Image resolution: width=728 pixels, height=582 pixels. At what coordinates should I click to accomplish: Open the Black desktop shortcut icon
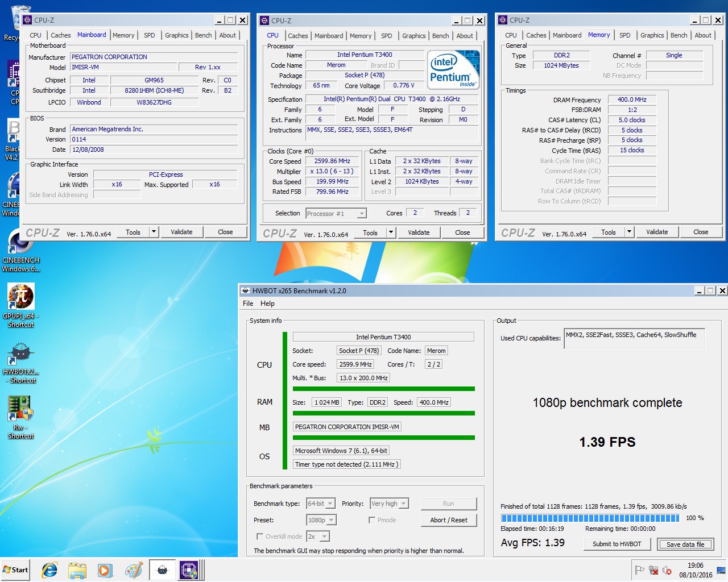click(x=13, y=139)
